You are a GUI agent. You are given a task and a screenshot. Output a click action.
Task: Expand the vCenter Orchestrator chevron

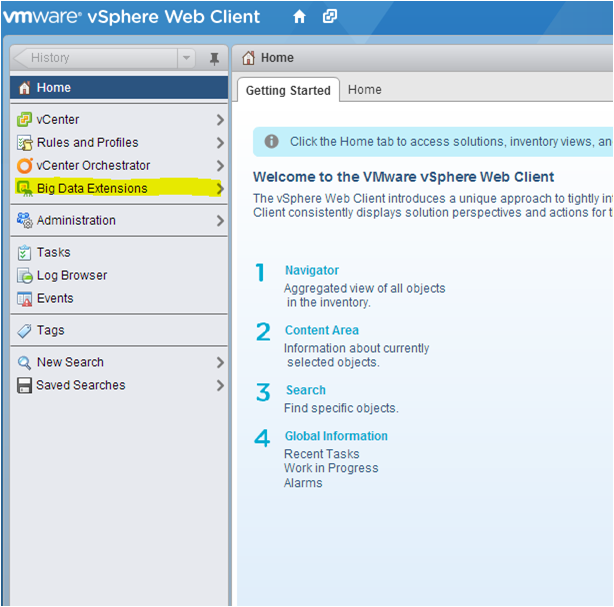point(220,166)
